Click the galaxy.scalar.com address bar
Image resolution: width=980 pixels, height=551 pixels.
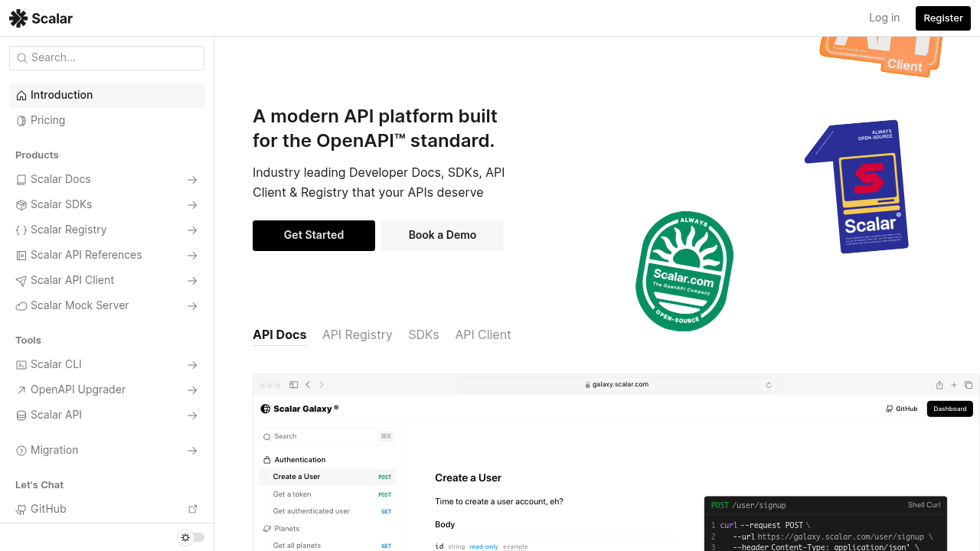616,385
